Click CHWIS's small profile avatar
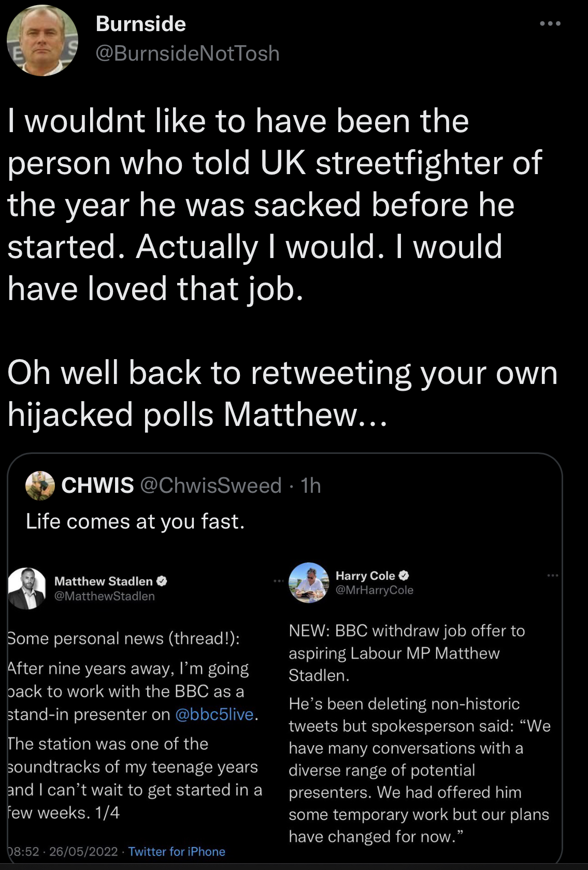Screen dimensions: 588x870 pos(40,486)
